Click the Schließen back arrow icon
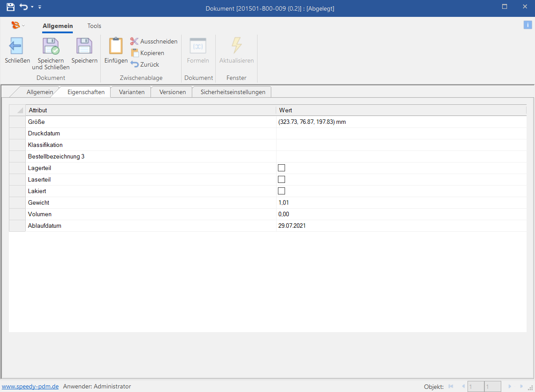Viewport: 535px width, 392px height. pyautogui.click(x=16, y=46)
